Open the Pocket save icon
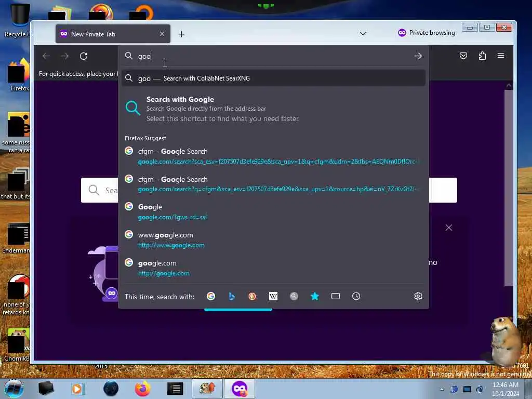 (x=463, y=56)
